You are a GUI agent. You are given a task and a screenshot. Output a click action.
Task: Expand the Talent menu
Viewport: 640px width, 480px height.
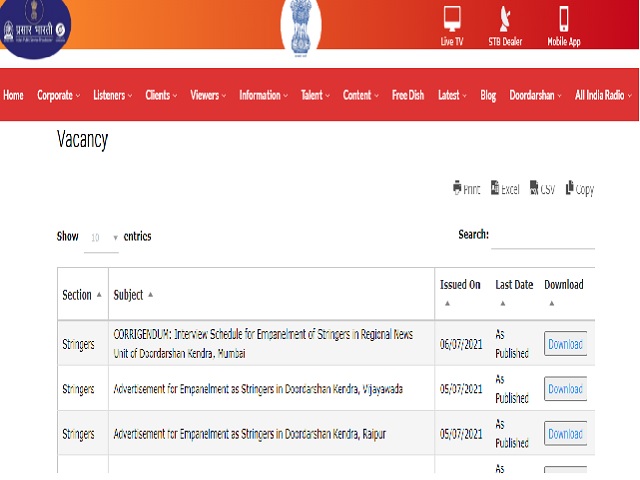(316, 95)
